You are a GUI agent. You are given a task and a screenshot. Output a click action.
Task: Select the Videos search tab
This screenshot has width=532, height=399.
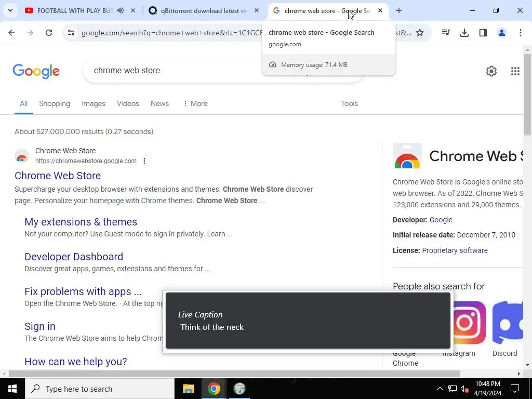pyautogui.click(x=128, y=103)
